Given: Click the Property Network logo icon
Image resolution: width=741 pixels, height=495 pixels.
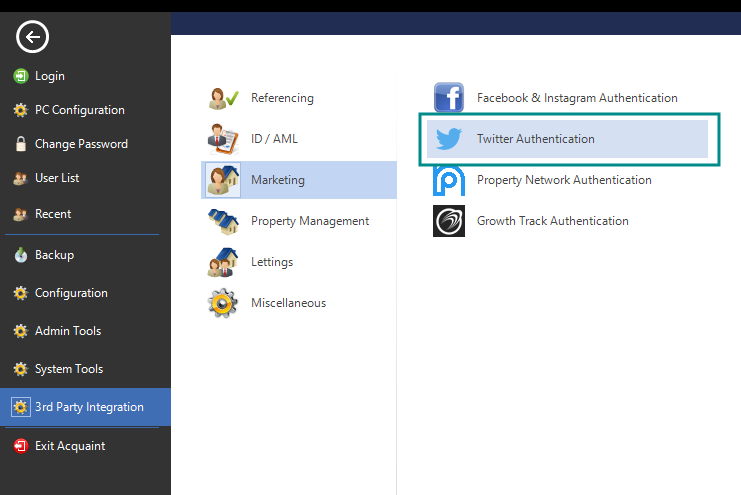Looking at the screenshot, I should [449, 180].
